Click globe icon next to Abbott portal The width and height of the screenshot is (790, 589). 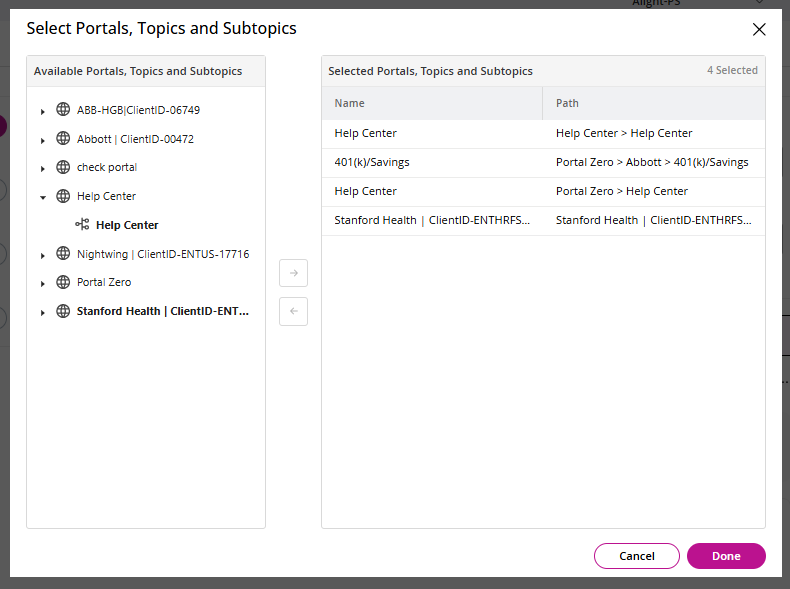point(63,139)
